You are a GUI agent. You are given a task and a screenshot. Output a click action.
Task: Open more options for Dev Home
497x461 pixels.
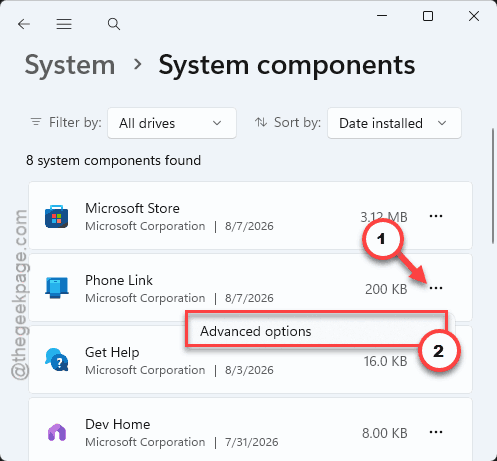pos(436,432)
